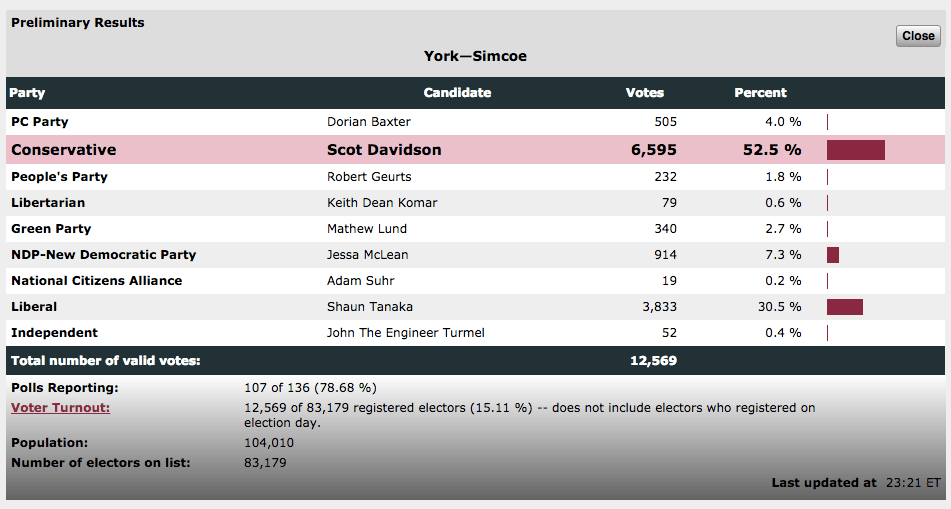Click the Conservative 52.5% percent bar

[855, 150]
